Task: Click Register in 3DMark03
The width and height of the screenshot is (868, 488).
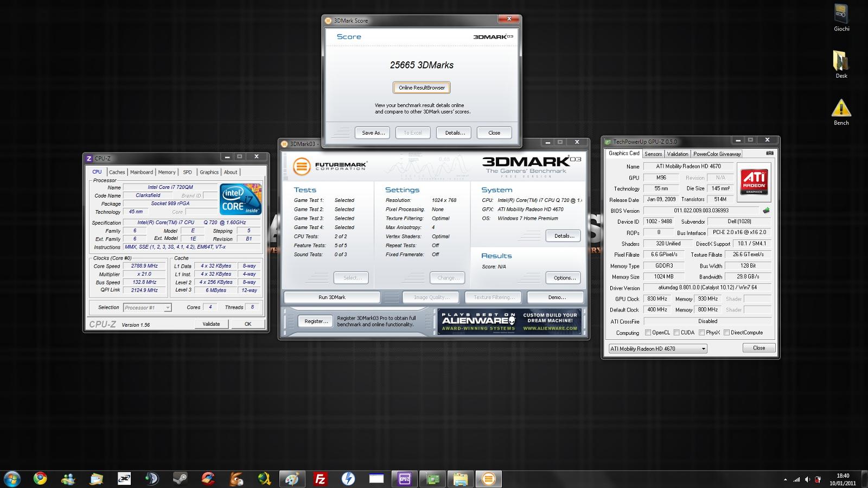Action: pos(316,321)
